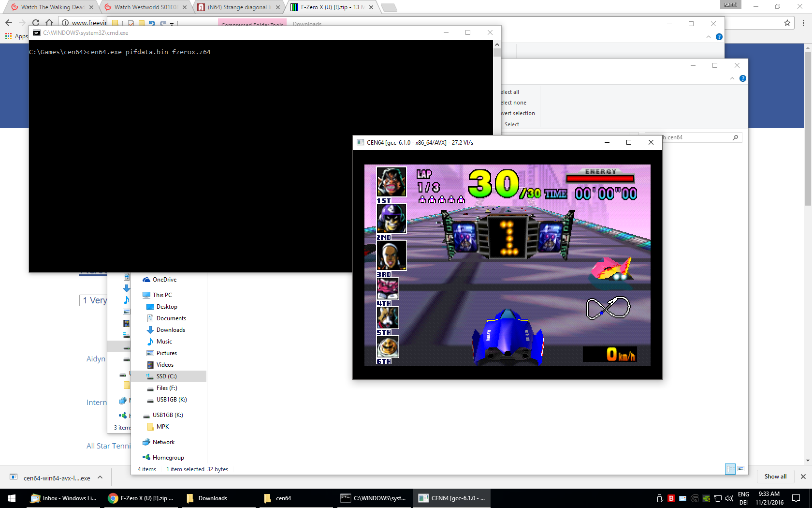
Task: Open Inbox - Windows Live taskbar button
Action: [64, 498]
